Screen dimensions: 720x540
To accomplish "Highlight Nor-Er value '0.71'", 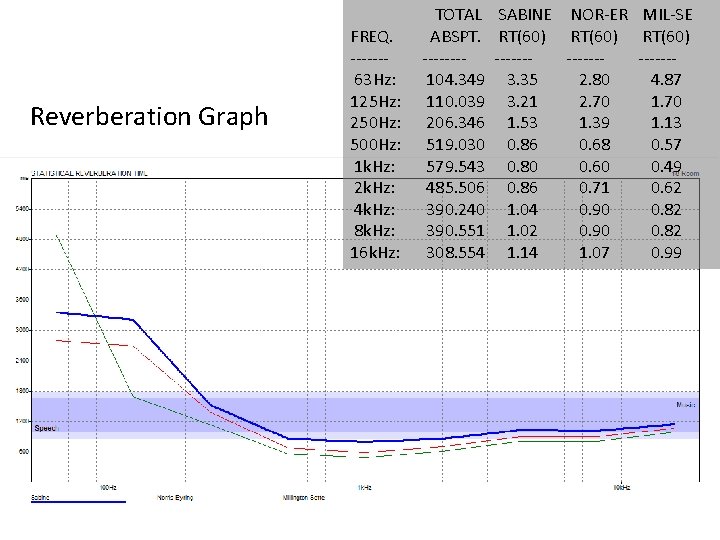I will [594, 187].
